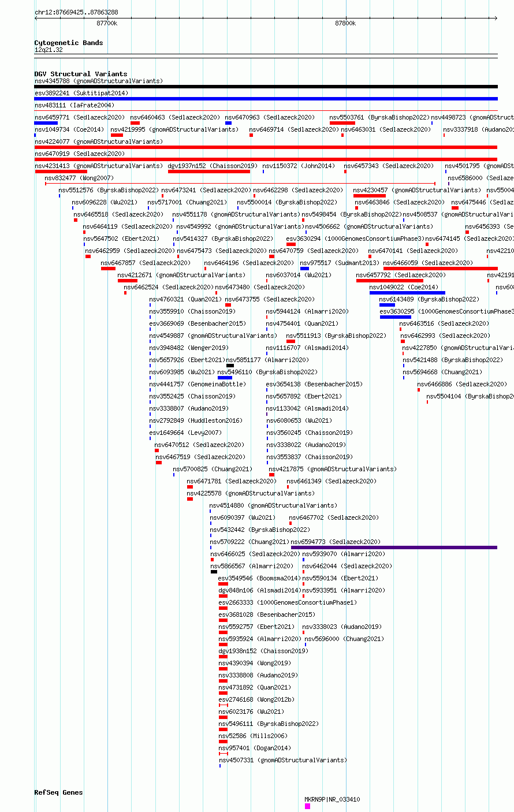Click blue bar under nsv1049022 Coe2014
Image resolution: width=514 pixels, height=812 pixels.
coord(407,293)
